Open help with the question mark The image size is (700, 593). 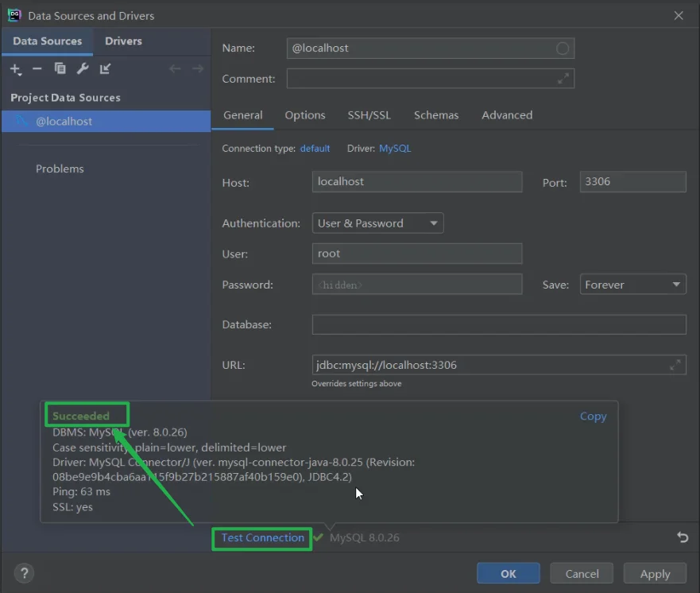[x=25, y=573]
